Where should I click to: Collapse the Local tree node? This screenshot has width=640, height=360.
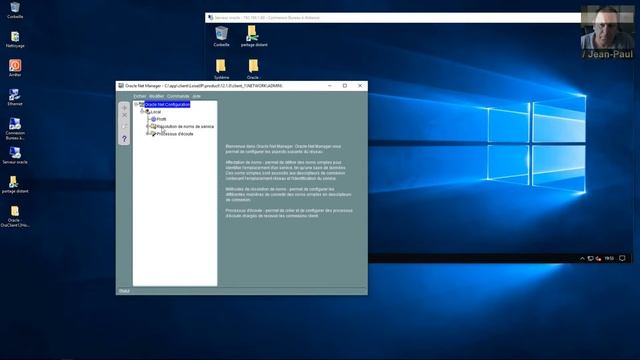coord(142,111)
